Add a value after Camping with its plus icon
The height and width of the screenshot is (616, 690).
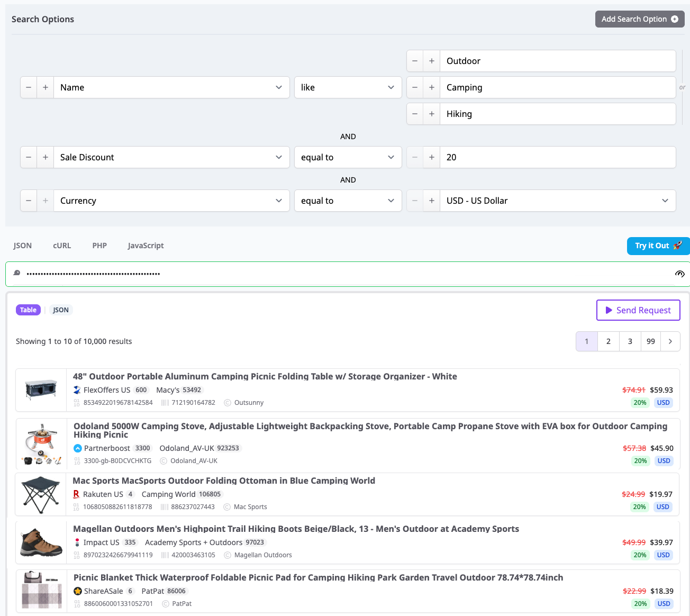pos(432,87)
